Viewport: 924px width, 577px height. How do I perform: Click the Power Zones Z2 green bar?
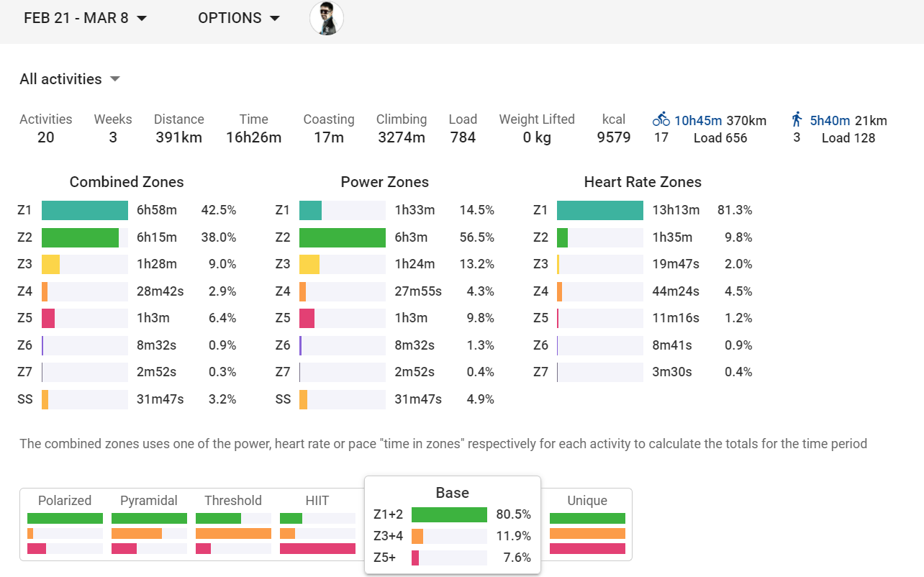tap(343, 237)
